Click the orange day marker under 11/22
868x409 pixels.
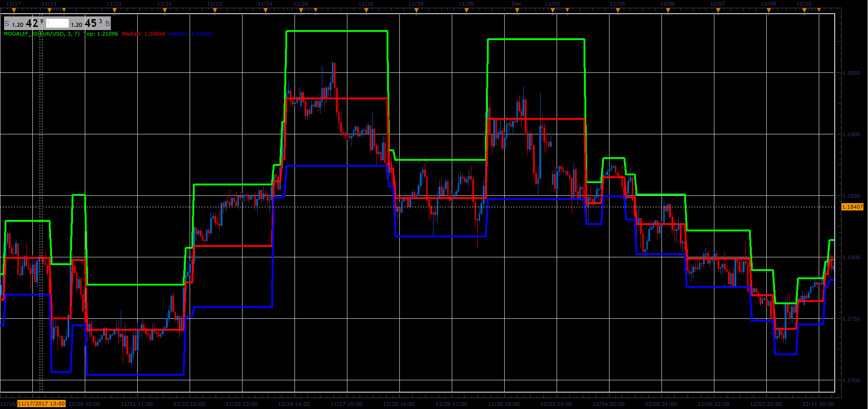point(165,10)
